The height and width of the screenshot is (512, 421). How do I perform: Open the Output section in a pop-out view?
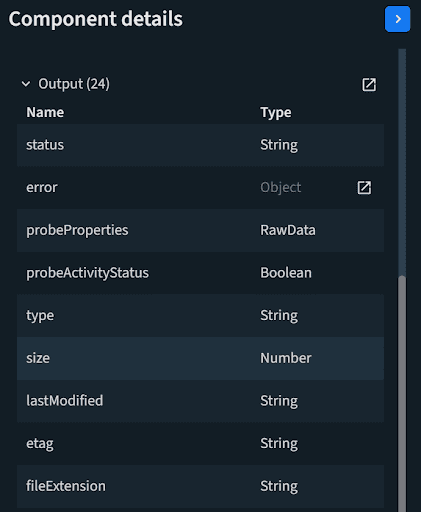click(x=369, y=84)
